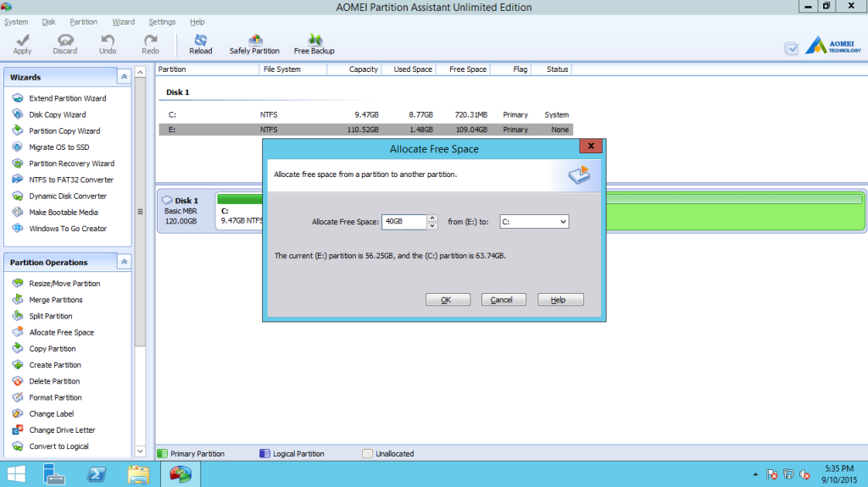Screen dimensions: 868x487
Task: Click Cancel in Allocate Free Space dialog
Action: 504,299
